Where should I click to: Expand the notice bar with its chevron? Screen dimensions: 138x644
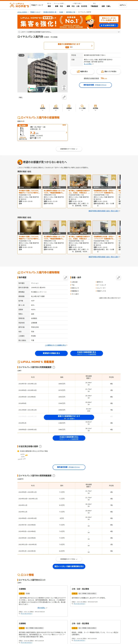tap(119, 32)
